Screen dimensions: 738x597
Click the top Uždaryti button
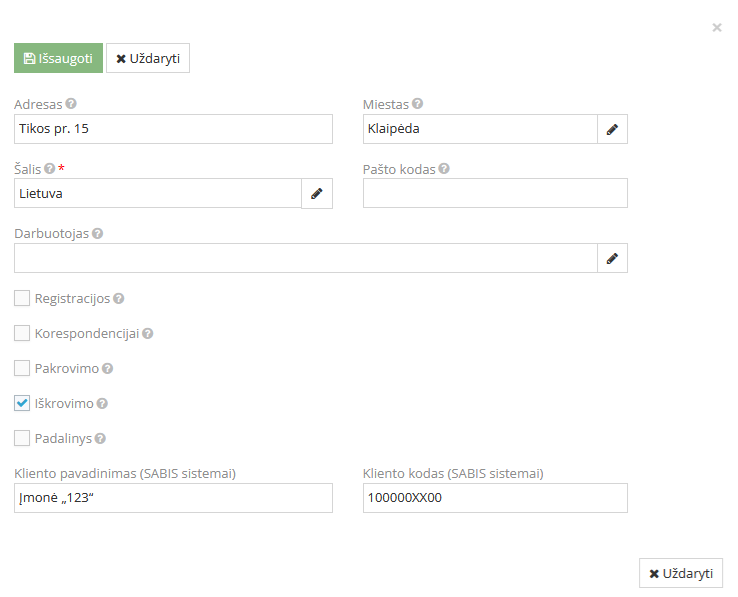point(148,59)
